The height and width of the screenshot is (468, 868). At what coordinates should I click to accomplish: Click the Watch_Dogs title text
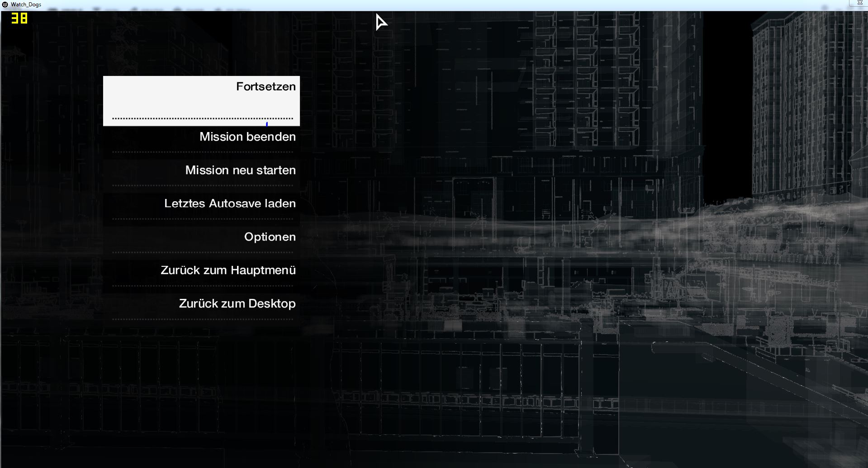(x=26, y=5)
